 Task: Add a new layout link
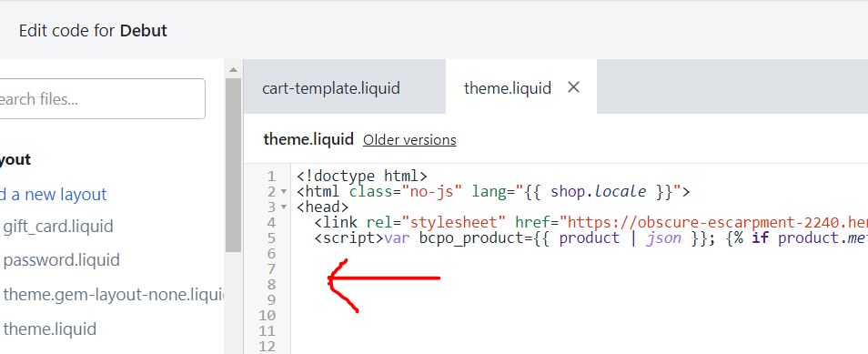(53, 195)
